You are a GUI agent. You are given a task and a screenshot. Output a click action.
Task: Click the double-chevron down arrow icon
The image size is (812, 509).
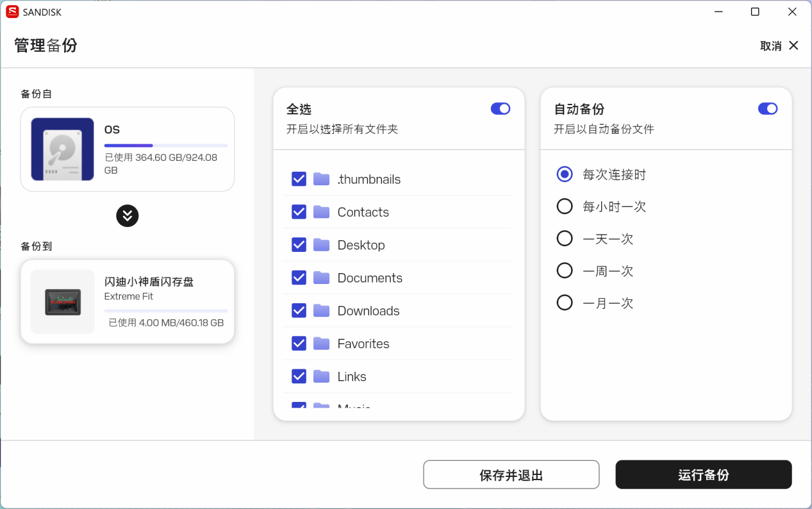pos(128,215)
